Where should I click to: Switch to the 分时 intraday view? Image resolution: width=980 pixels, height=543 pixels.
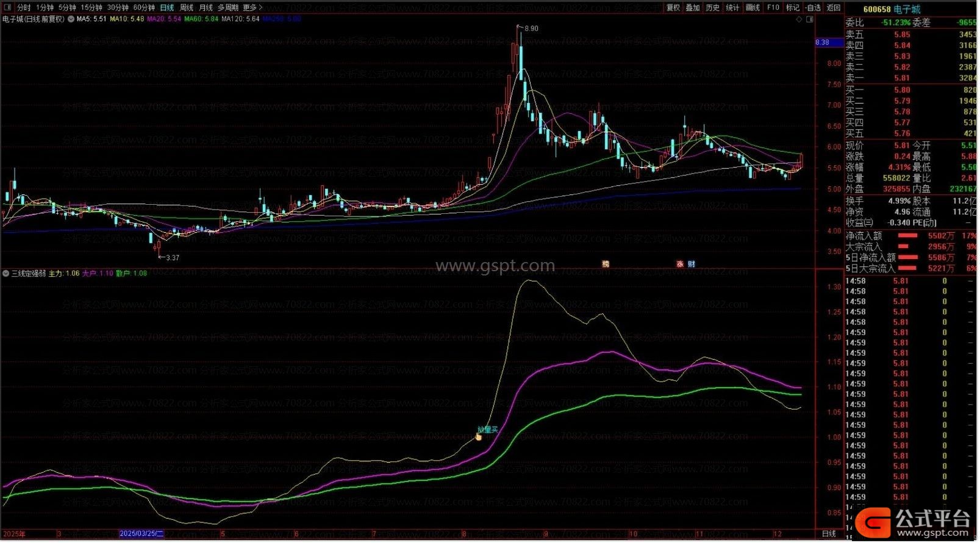click(x=23, y=7)
